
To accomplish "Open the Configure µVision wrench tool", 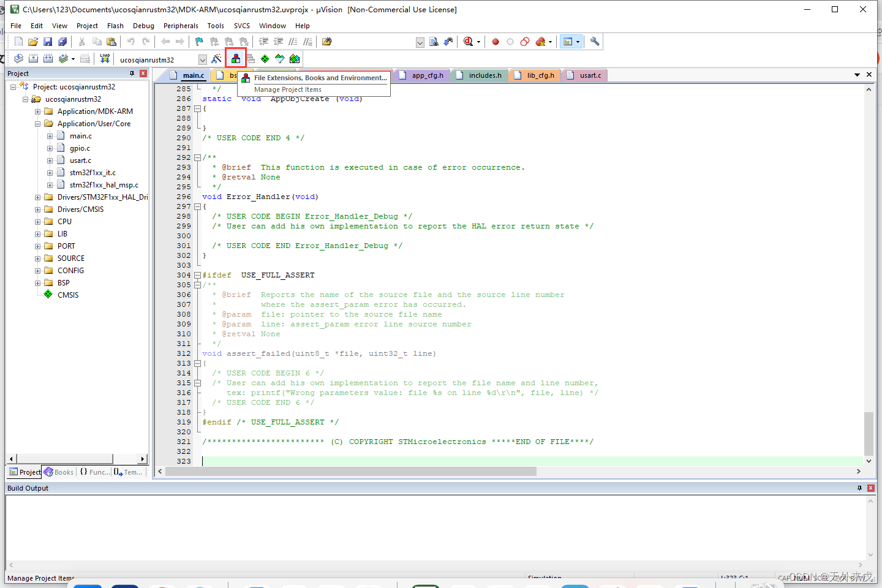I will pos(595,41).
